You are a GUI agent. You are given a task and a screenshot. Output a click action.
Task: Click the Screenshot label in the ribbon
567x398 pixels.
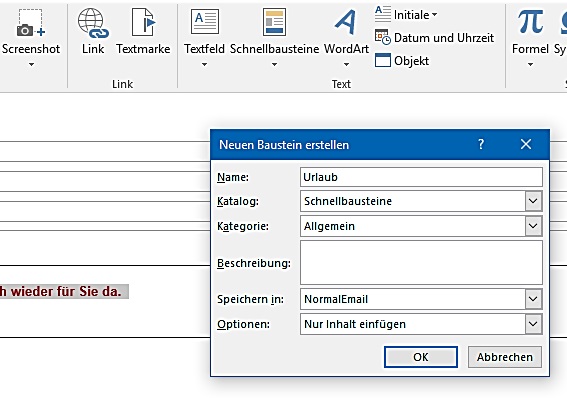coord(31,49)
